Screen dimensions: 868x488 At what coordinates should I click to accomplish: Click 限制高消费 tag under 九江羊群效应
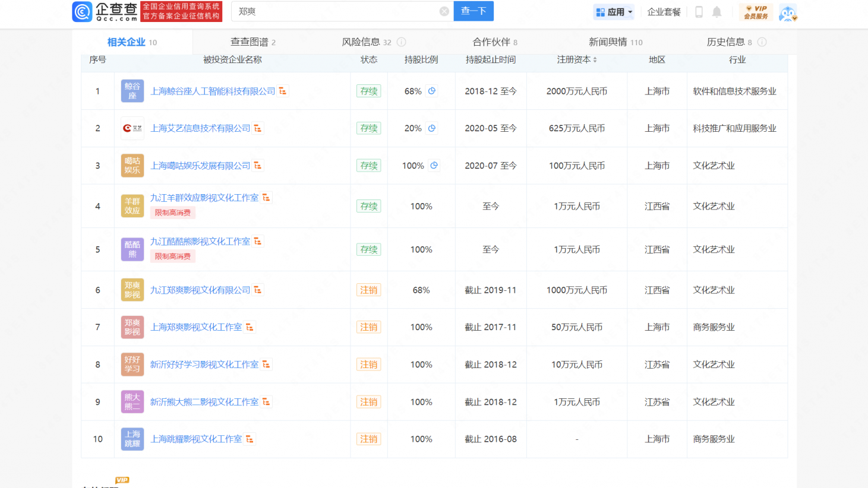[x=173, y=213]
